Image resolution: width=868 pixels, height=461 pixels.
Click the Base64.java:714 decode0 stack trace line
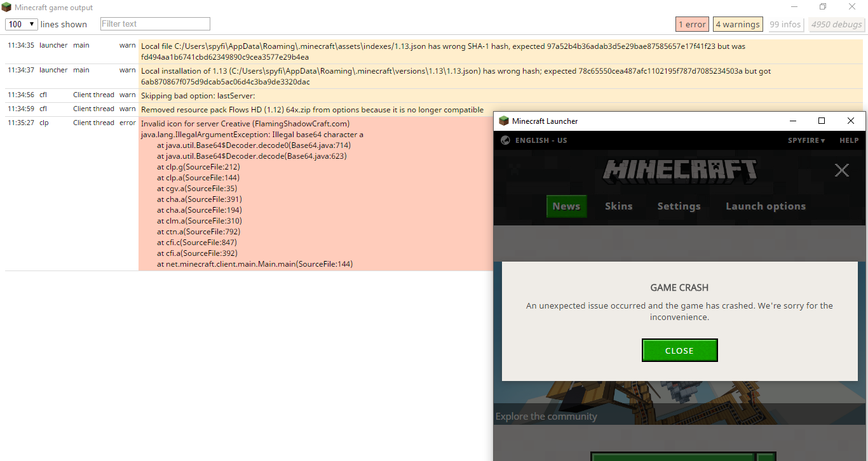pos(254,145)
